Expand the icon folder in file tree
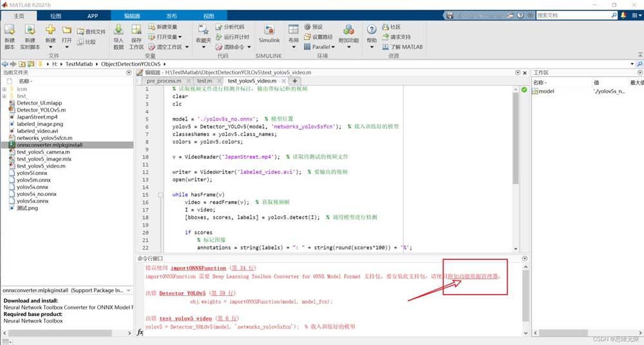 click(x=5, y=89)
